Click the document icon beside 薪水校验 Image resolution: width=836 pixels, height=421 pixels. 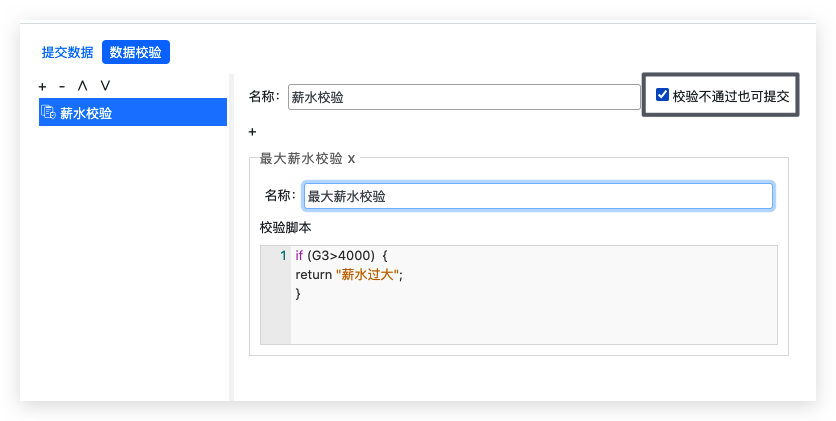[x=49, y=112]
